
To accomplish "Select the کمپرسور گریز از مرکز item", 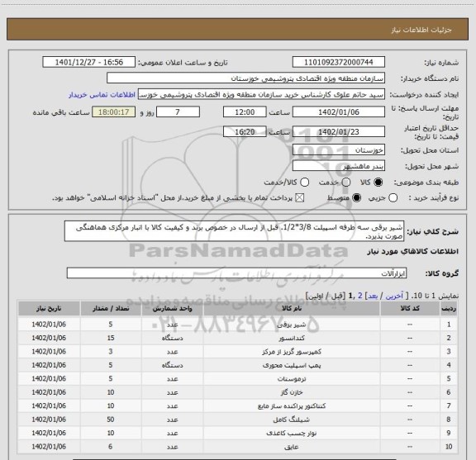I will (x=237, y=351).
